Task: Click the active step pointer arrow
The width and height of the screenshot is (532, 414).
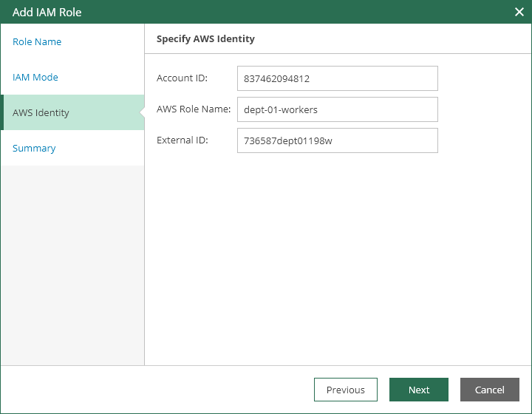Action: pos(141,112)
